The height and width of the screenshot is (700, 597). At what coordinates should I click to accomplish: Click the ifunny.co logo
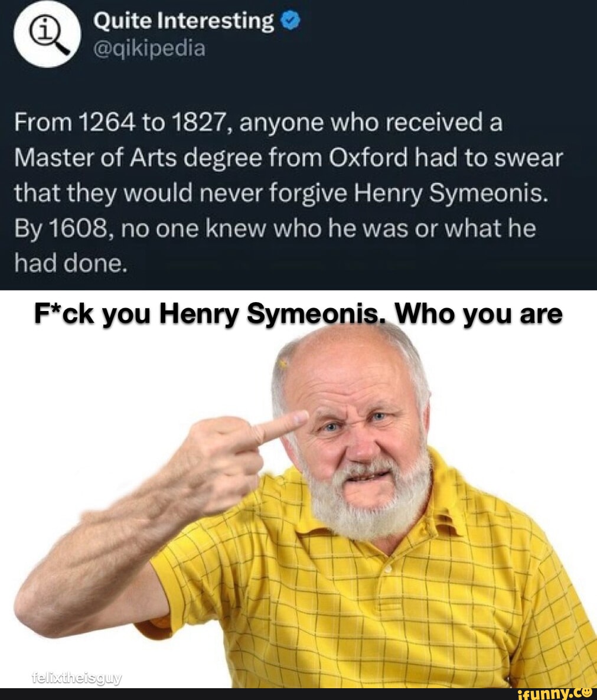(554, 694)
